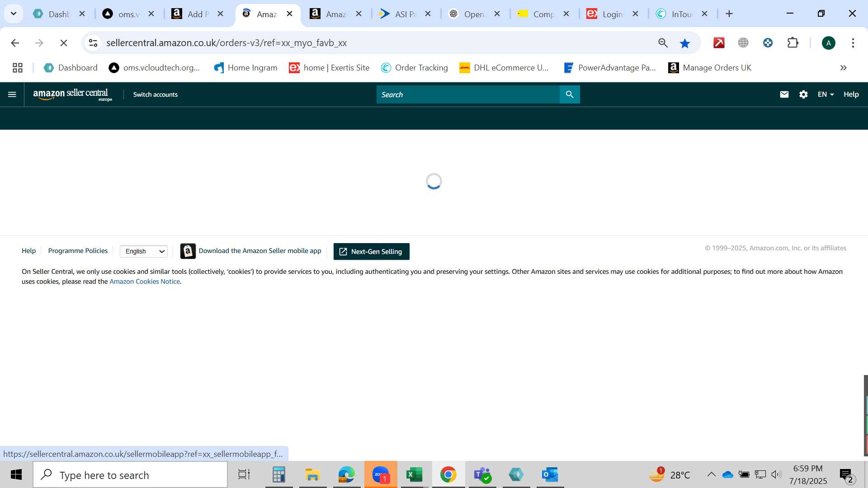The height and width of the screenshot is (488, 868).
Task: Click the Seller Central search magnifier button
Action: tap(570, 94)
